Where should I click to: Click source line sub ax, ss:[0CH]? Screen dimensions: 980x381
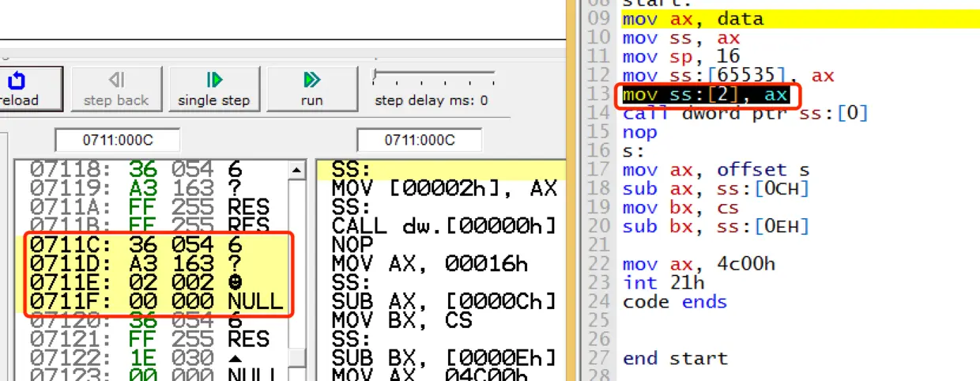[716, 189]
